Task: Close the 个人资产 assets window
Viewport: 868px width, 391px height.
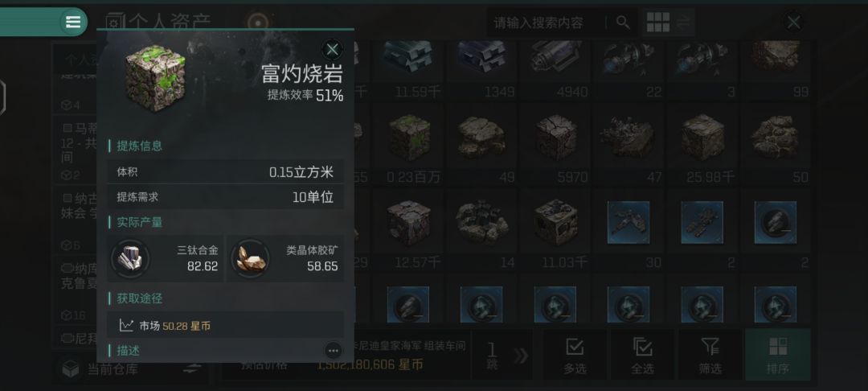Action: [x=794, y=23]
